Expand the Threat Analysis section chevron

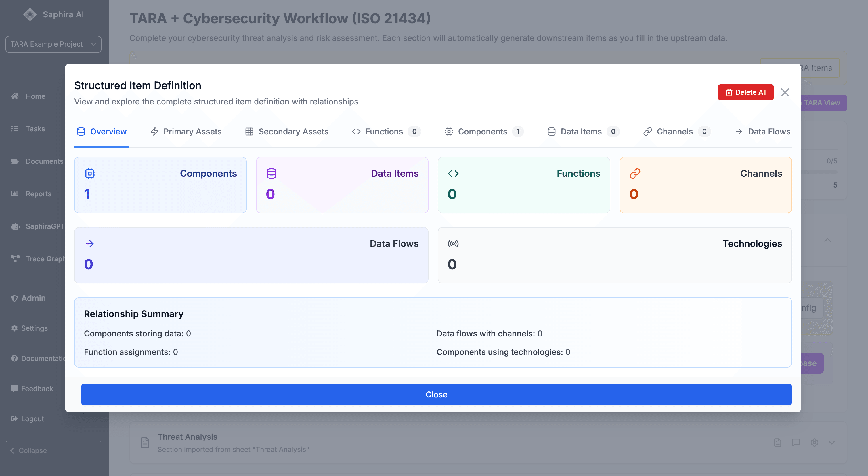pos(831,442)
